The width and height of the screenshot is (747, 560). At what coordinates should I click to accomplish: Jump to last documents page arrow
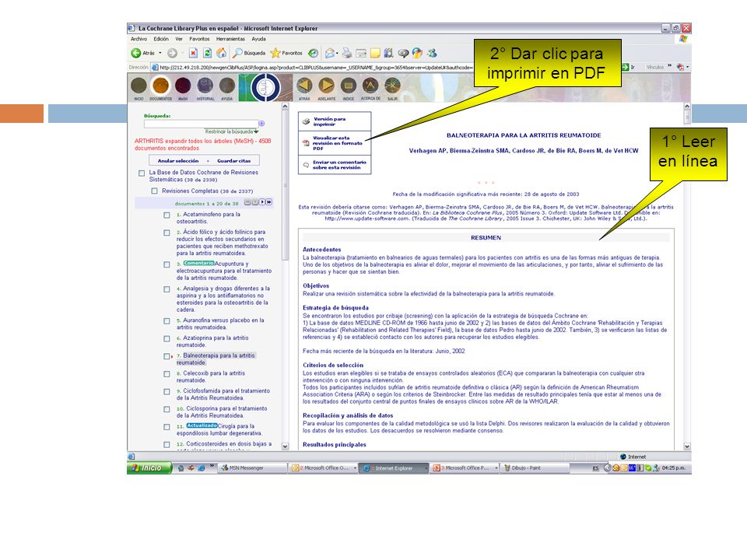tap(269, 202)
